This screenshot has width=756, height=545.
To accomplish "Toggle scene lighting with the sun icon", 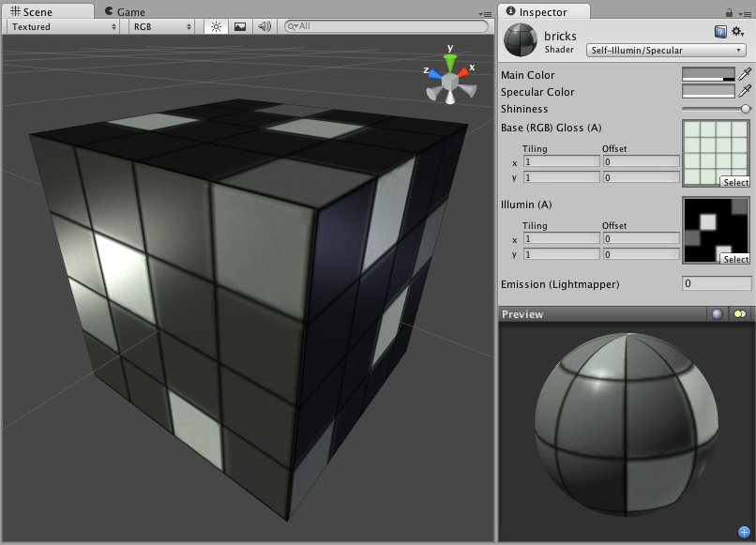I will click(215, 27).
